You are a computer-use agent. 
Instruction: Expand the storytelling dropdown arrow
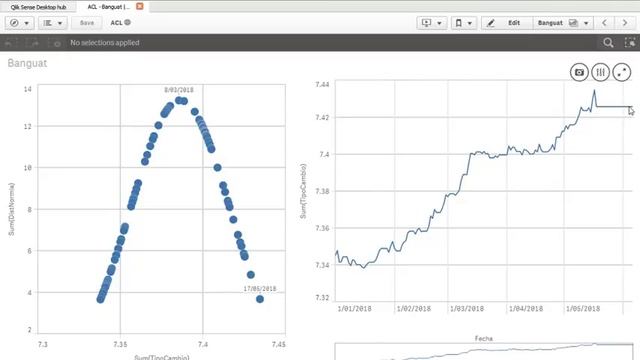coord(439,23)
